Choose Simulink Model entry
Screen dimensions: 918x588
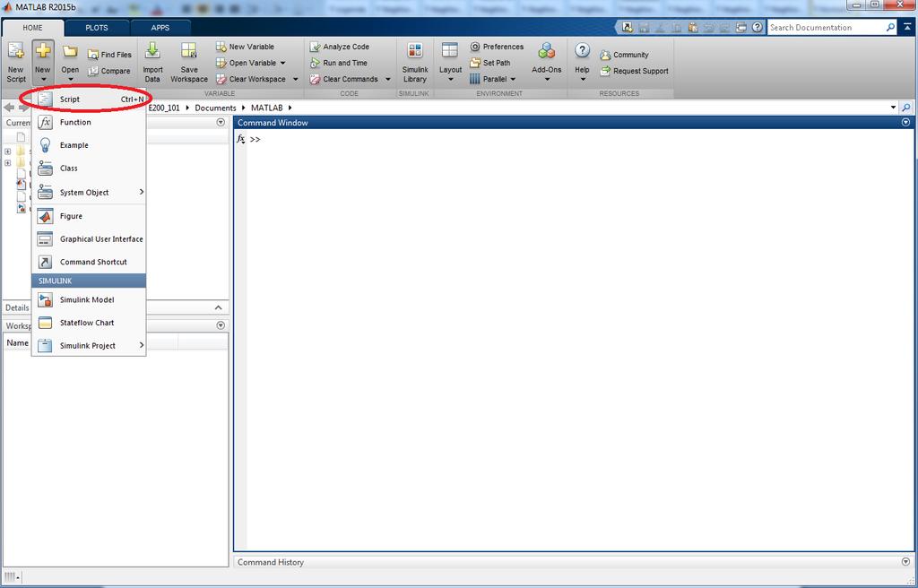pyautogui.click(x=89, y=300)
